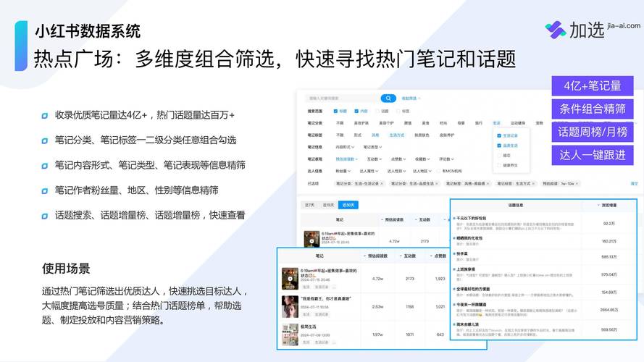Check 健康养生 in the 生活 popup
Image resolution: width=644 pixels, height=362 pixels.
pyautogui.click(x=499, y=165)
